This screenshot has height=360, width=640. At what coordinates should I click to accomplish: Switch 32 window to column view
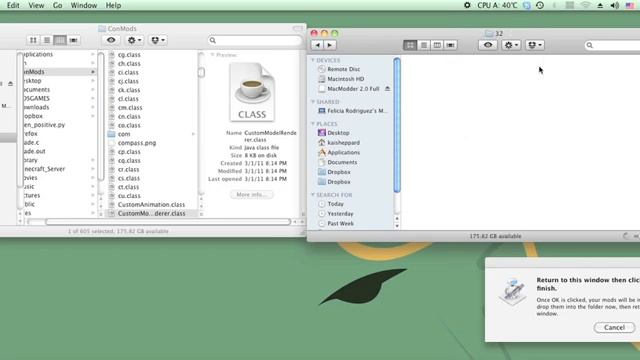(x=437, y=45)
